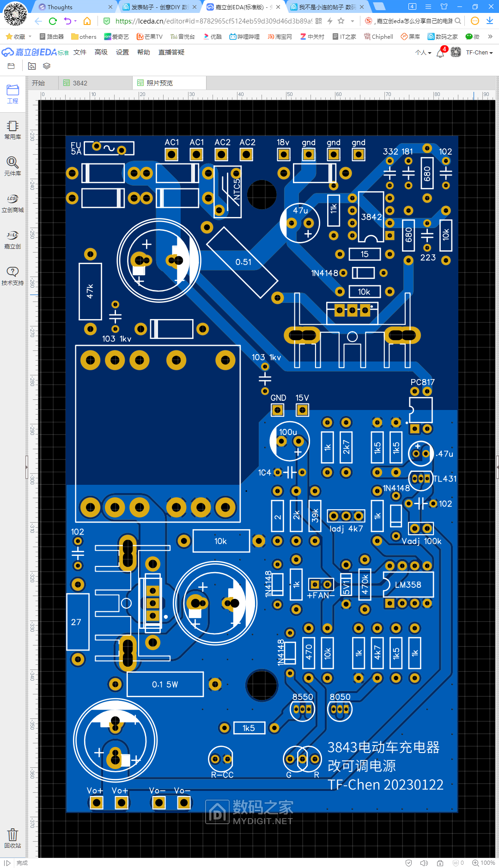Expand the TF-Chen account dropdown
Image resolution: width=499 pixels, height=868 pixels.
tap(479, 53)
